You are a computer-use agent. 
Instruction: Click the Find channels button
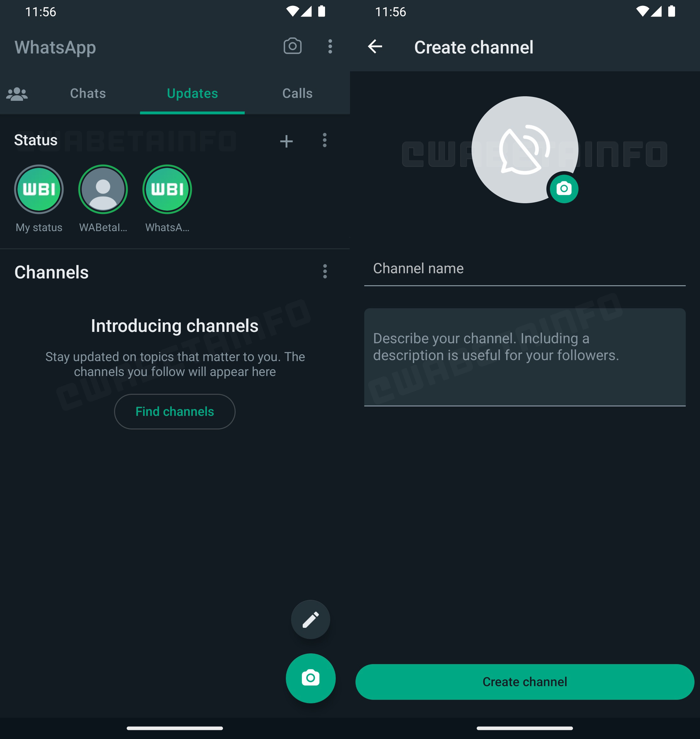[174, 411]
